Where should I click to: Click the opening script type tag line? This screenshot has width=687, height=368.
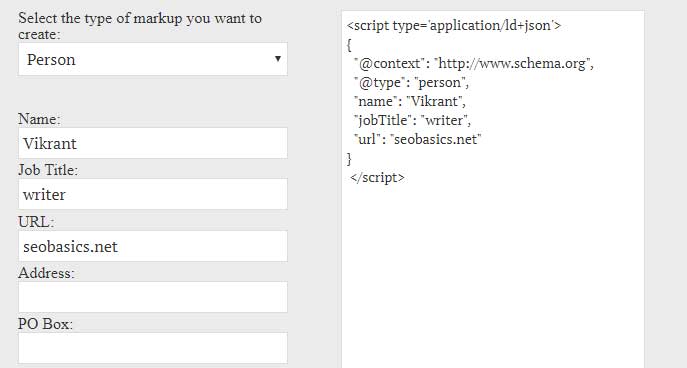pos(454,25)
